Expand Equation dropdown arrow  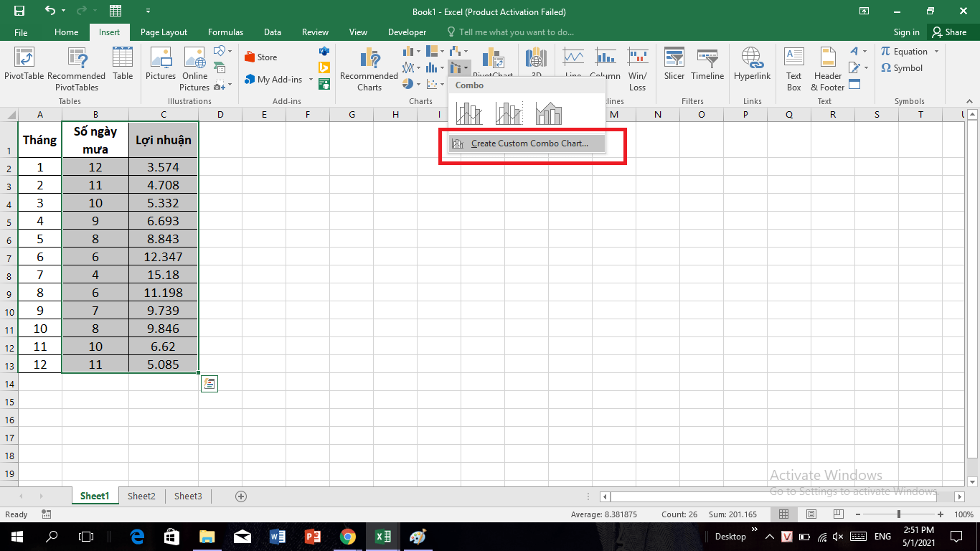[936, 52]
